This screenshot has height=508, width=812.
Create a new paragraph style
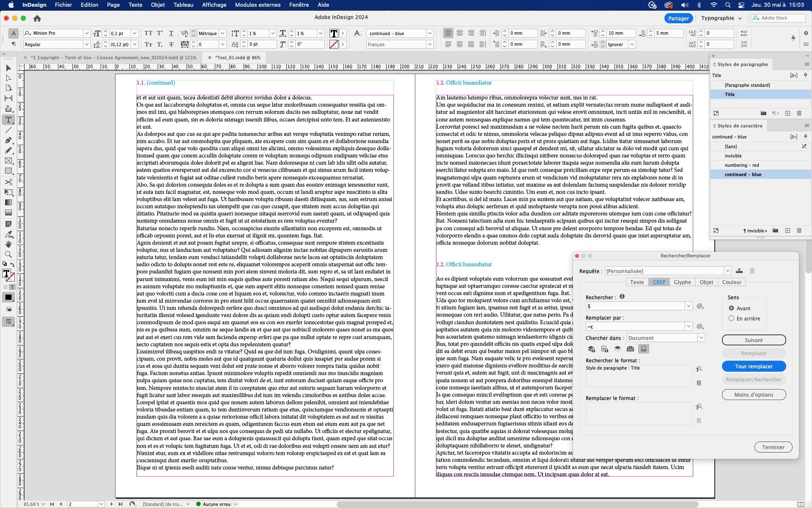point(787,113)
